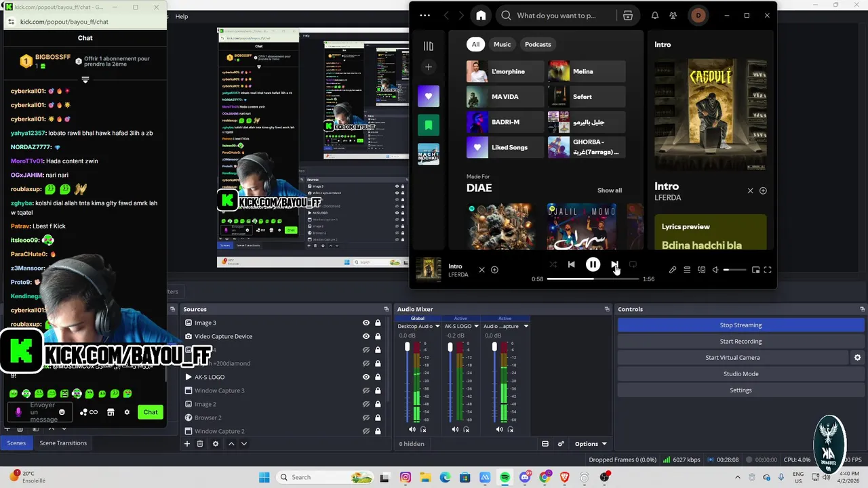Open Spotify notifications bell
Viewport: 868px width, 488px height.
pos(655,16)
